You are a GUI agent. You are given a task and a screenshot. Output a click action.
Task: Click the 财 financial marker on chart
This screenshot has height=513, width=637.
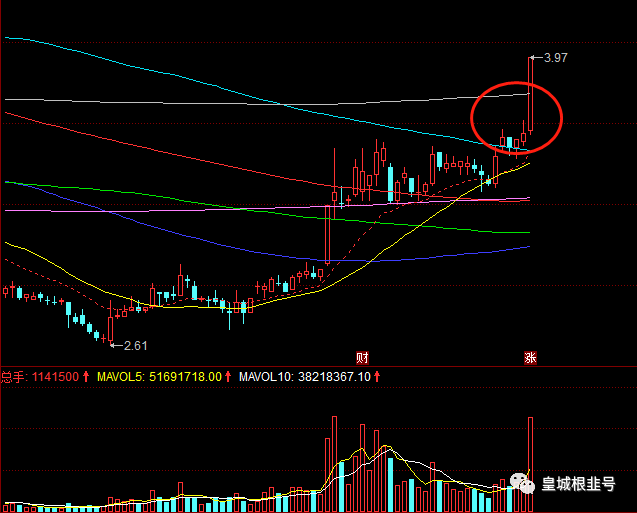click(x=362, y=358)
